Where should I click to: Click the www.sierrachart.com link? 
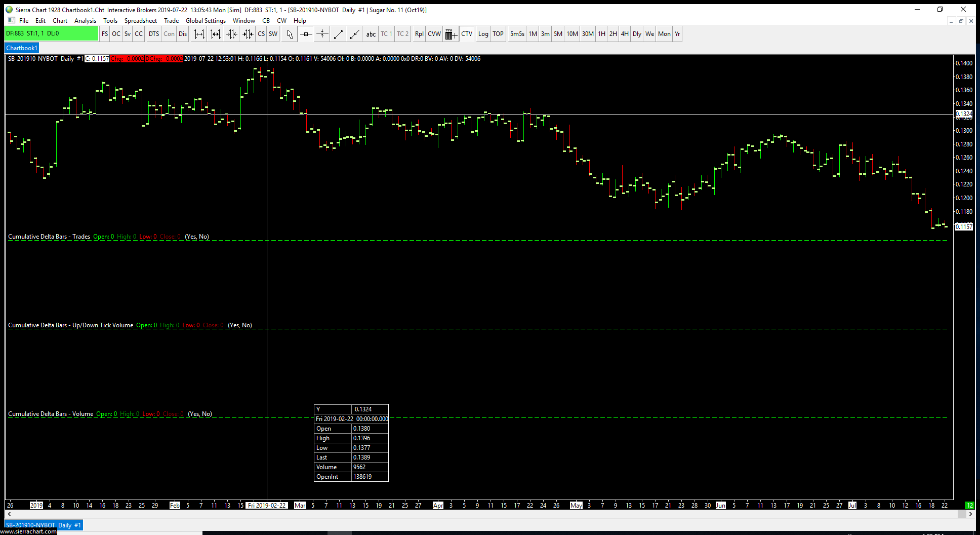click(29, 532)
